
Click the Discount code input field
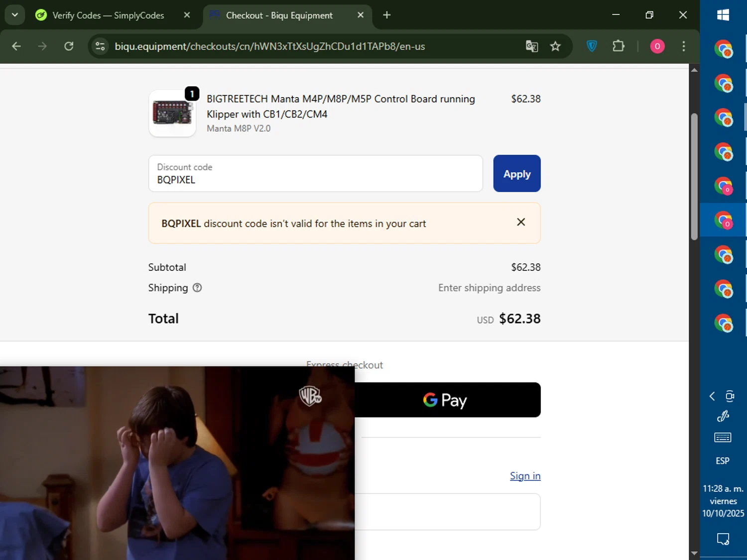click(316, 173)
